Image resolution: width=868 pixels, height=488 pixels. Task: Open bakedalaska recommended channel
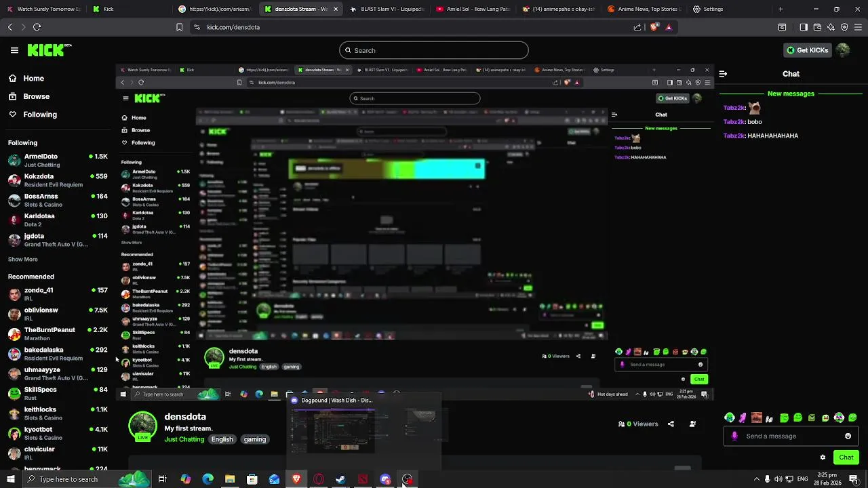[x=58, y=354]
